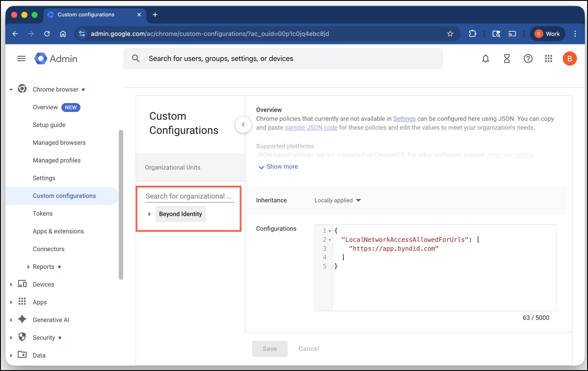Expand the Beyond Identity org unit

(150, 214)
